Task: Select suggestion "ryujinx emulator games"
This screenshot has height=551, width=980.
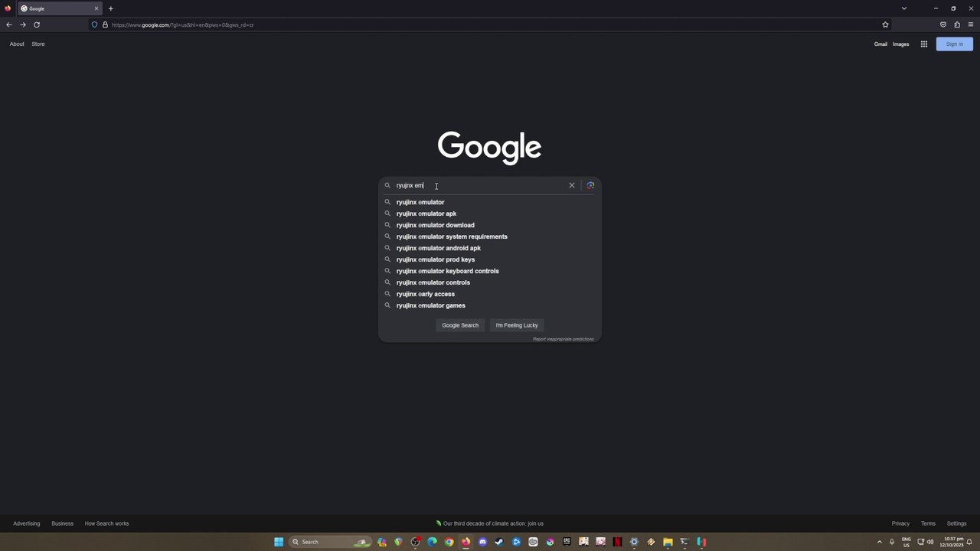Action: pos(490,305)
